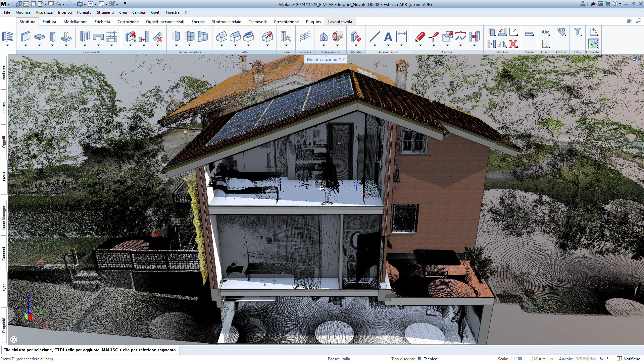Open the Strumenti menu

[105, 12]
